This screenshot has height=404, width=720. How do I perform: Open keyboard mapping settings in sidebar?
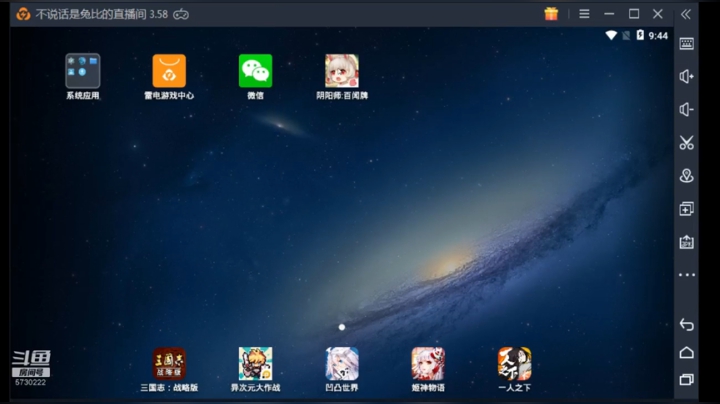686,44
